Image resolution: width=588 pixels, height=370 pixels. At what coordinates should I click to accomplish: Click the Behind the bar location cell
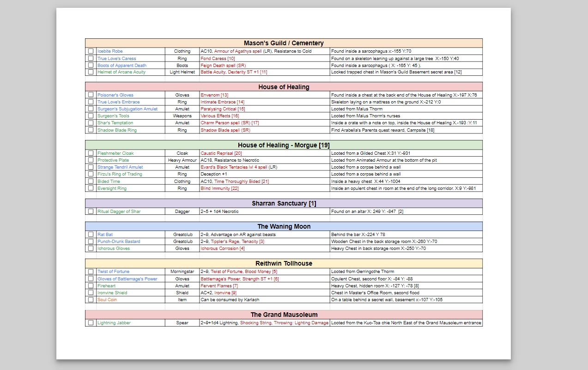point(406,235)
